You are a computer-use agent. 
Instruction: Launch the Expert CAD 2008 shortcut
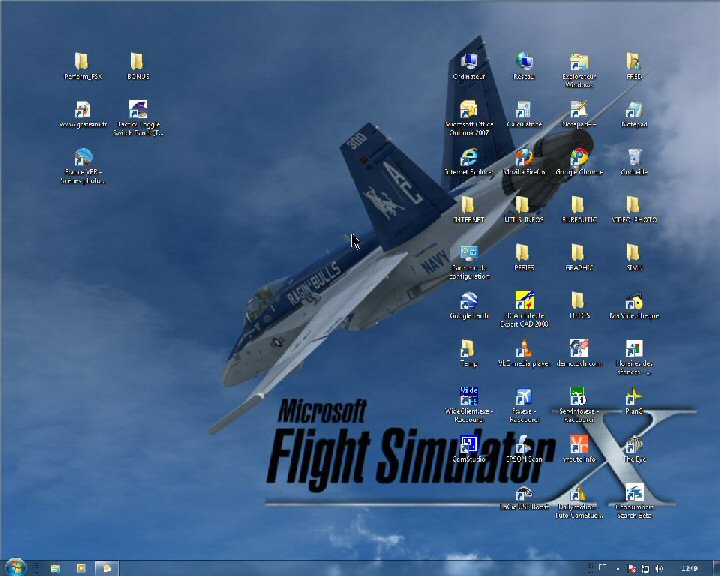524,309
